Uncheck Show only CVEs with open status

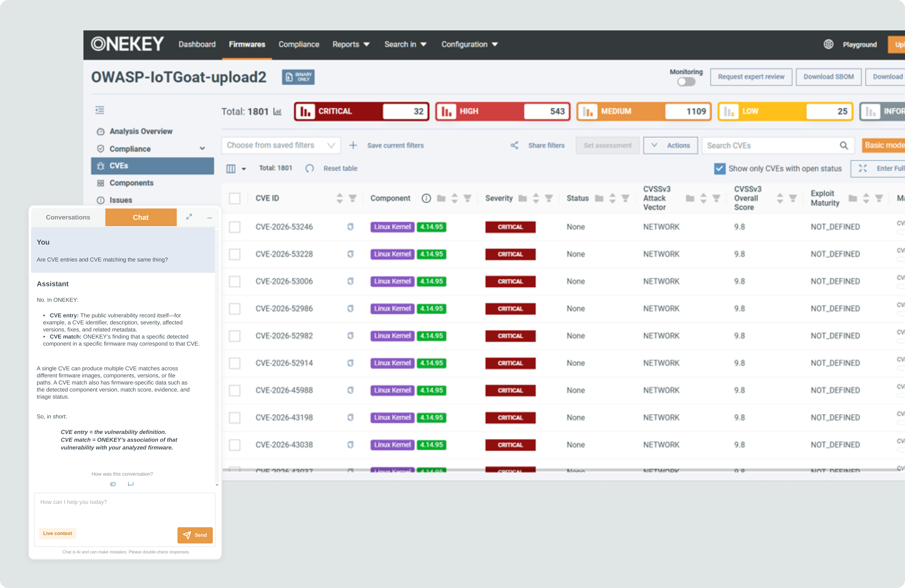pos(719,169)
